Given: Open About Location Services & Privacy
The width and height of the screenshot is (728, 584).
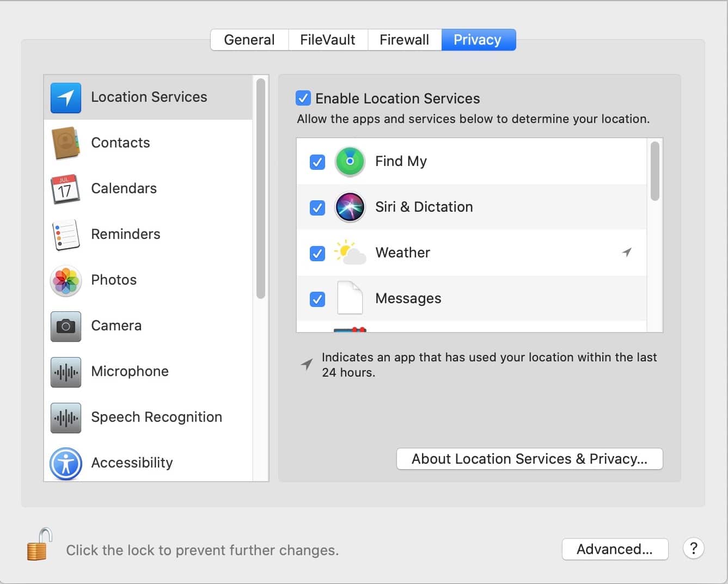Looking at the screenshot, I should coord(530,459).
